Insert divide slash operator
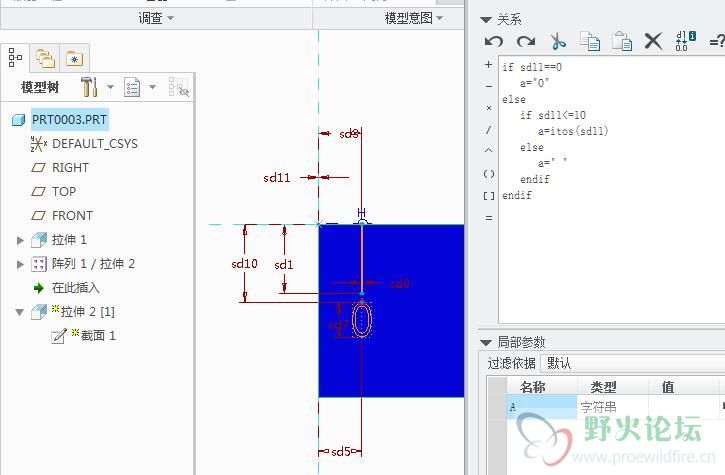 point(488,130)
